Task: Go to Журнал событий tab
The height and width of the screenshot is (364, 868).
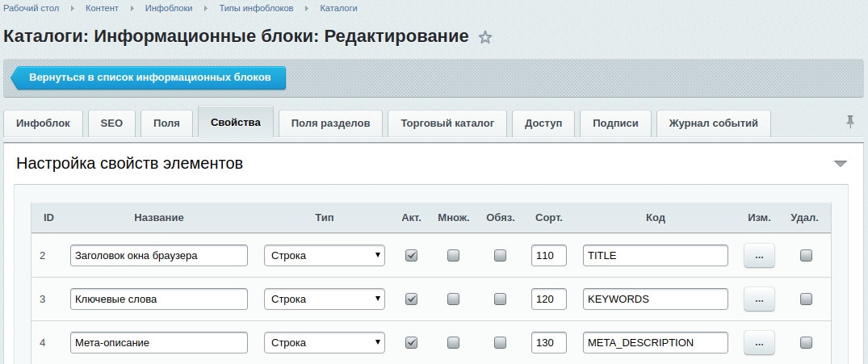Action: (713, 123)
